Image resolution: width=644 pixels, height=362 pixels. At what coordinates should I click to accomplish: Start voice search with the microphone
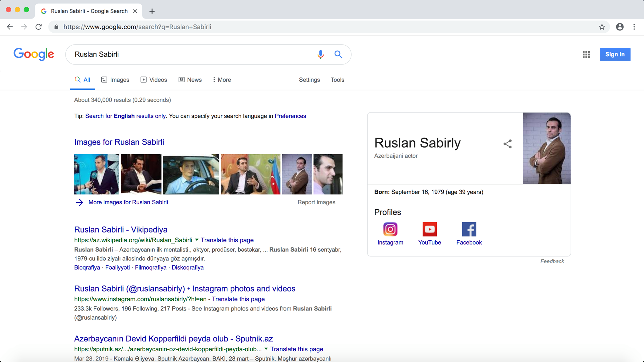(x=320, y=54)
